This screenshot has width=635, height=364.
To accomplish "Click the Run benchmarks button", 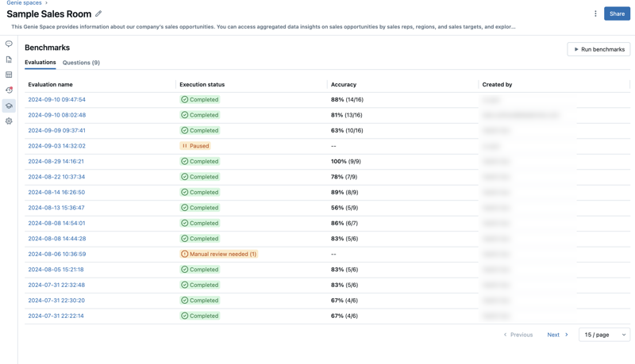I will 598,49.
